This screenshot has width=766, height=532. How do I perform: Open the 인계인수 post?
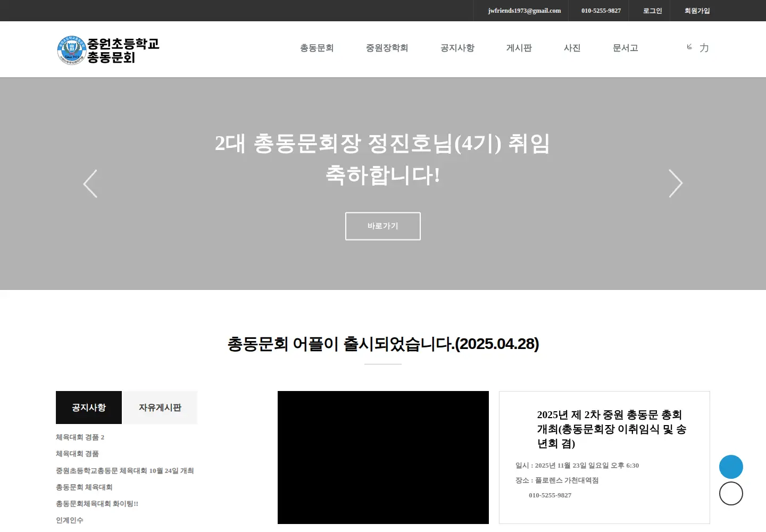click(70, 520)
